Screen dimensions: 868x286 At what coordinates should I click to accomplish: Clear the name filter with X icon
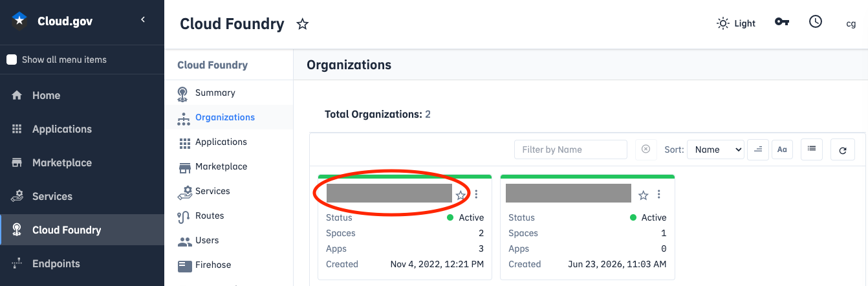(646, 149)
